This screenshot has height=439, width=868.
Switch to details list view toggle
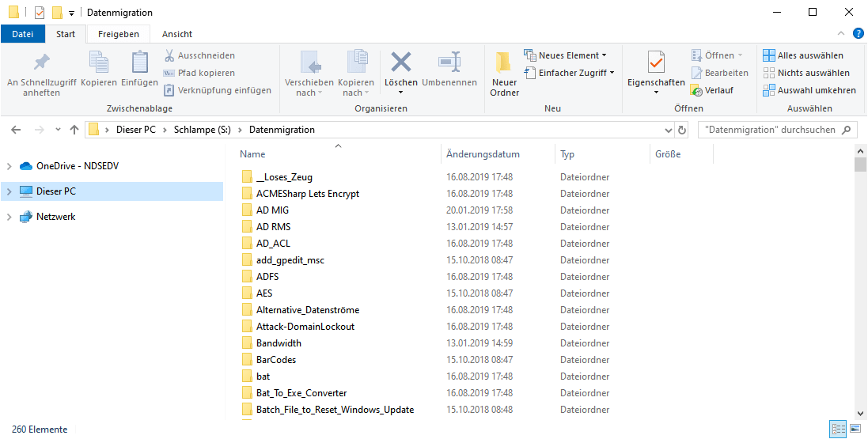click(x=838, y=429)
